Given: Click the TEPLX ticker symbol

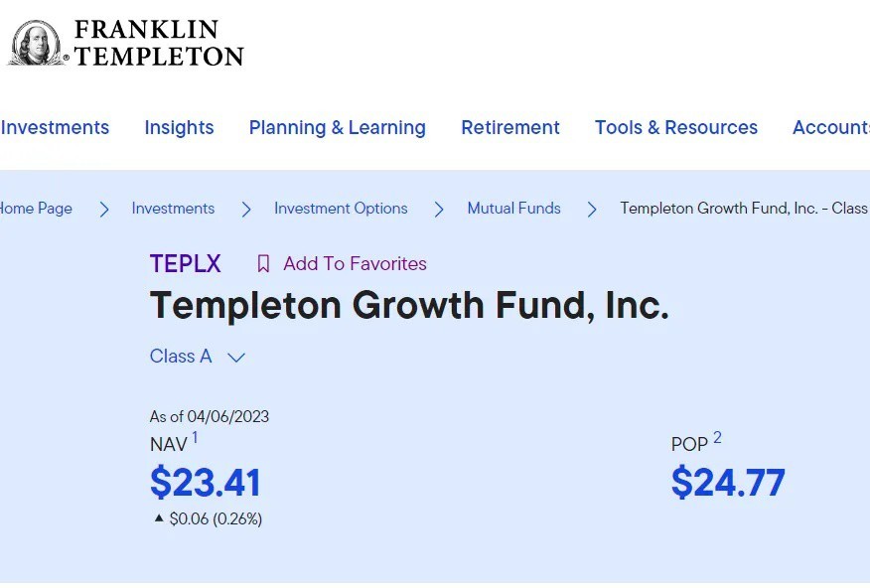Looking at the screenshot, I should coord(185,263).
